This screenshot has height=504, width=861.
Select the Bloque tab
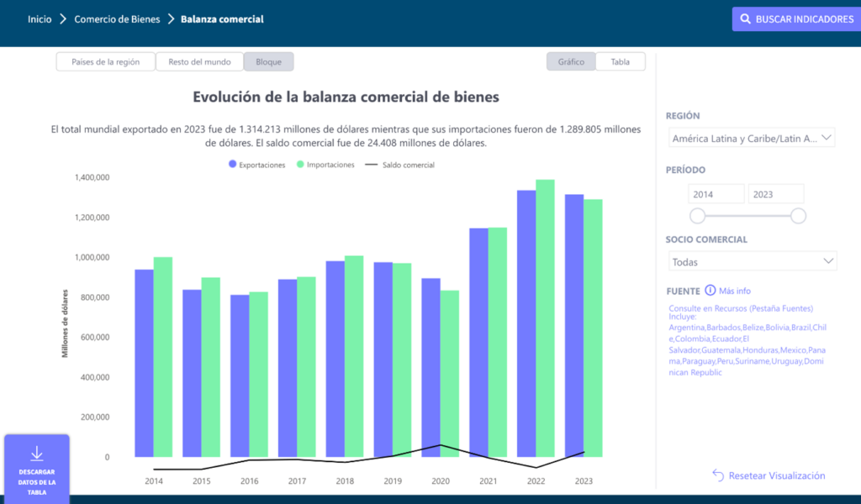tap(269, 61)
